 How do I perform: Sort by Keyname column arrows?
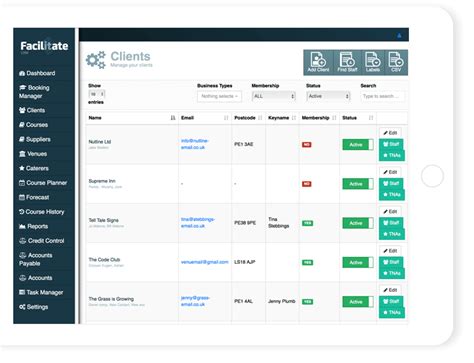pos(294,118)
